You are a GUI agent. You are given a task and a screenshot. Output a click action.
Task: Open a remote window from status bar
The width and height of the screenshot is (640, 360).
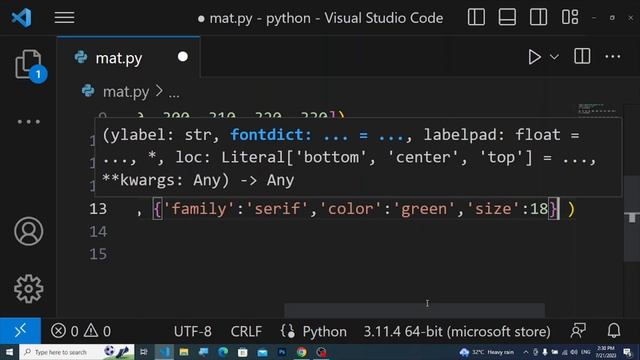[20, 331]
